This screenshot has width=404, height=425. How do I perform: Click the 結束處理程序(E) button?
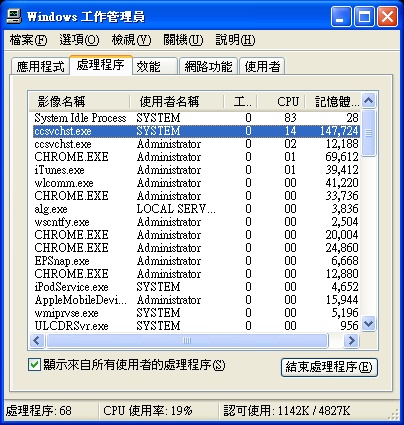click(x=329, y=367)
